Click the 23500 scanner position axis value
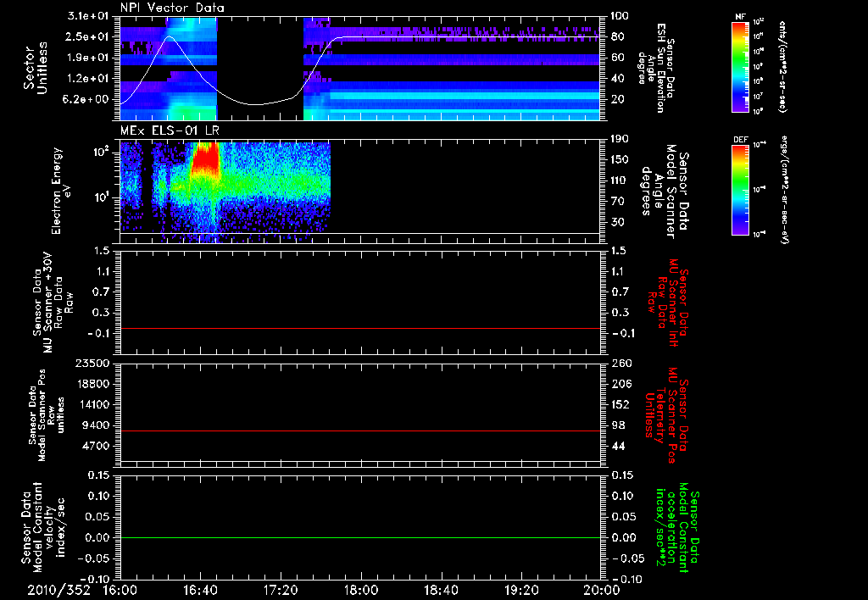The width and height of the screenshot is (868, 600). pyautogui.click(x=93, y=363)
